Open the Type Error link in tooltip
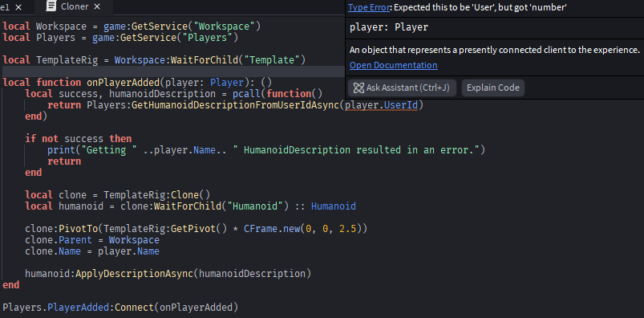This screenshot has width=644, height=318. tap(368, 7)
